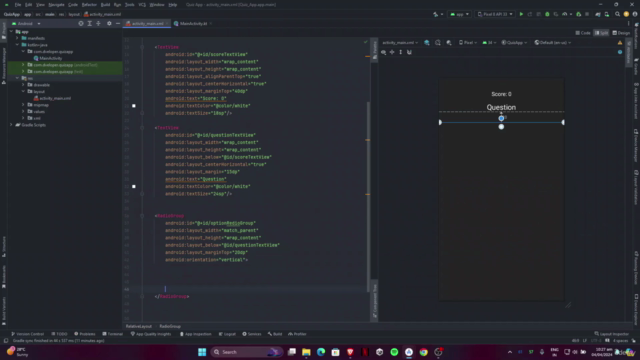The image size is (640, 360).
Task: Open the tab options three-dot menu
Action: click(x=629, y=24)
